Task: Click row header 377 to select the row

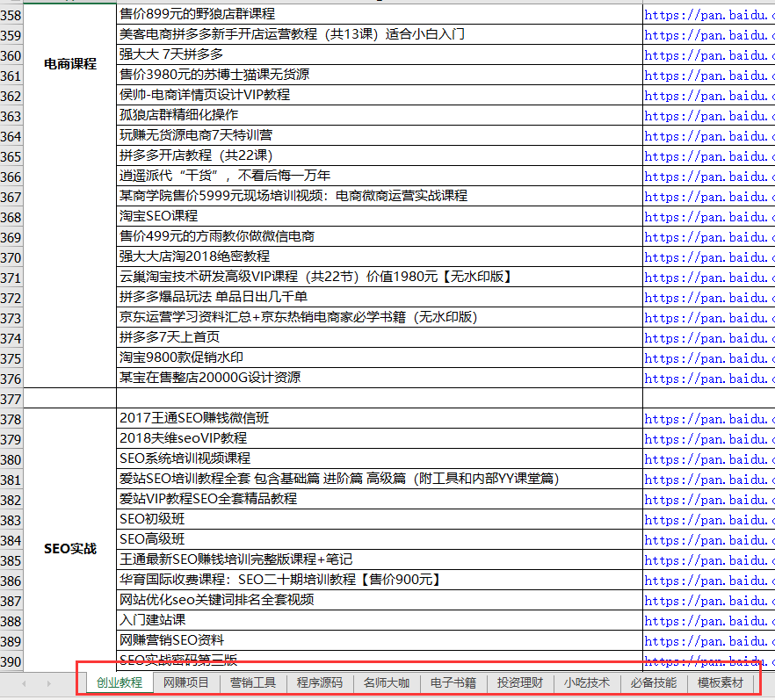Action: click(11, 399)
